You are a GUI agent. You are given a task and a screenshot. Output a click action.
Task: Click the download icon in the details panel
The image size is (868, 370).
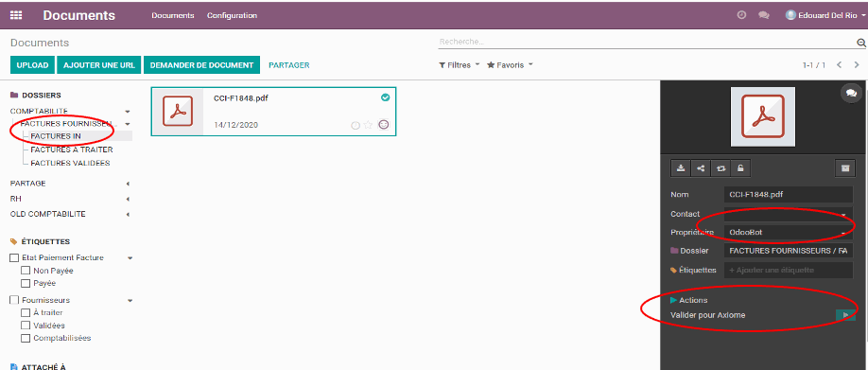click(682, 168)
